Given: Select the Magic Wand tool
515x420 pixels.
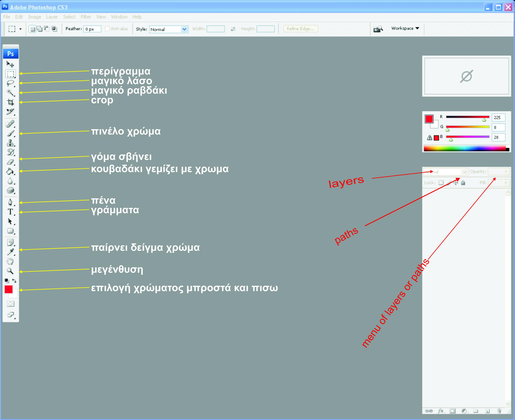Looking at the screenshot, I should (x=10, y=93).
